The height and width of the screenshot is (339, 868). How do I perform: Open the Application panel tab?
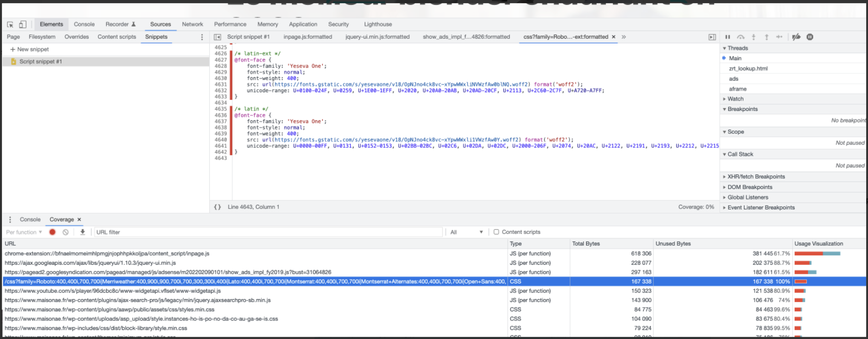pos(303,24)
